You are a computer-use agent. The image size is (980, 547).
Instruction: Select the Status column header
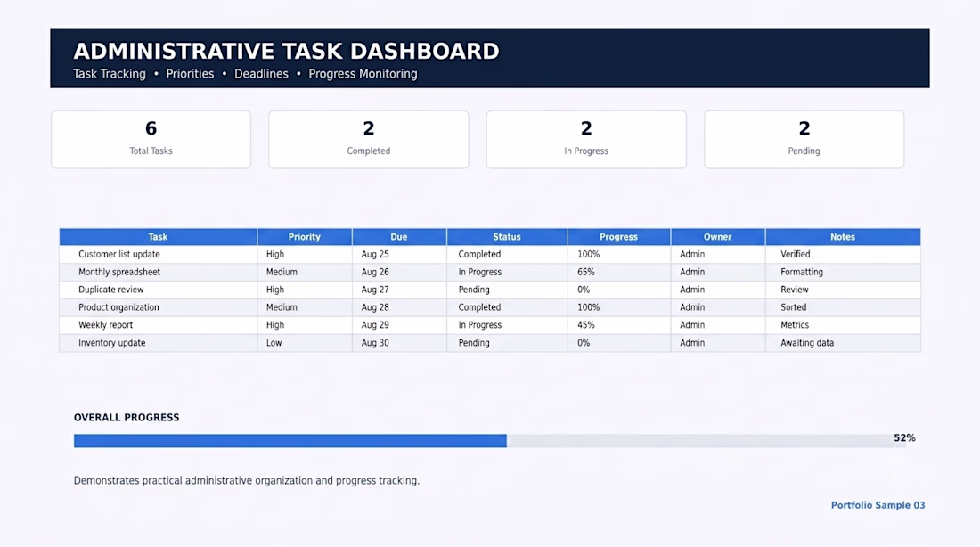(x=507, y=237)
